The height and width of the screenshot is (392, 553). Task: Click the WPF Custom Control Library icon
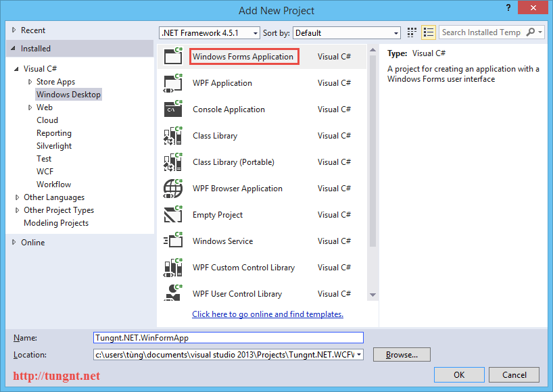(173, 268)
